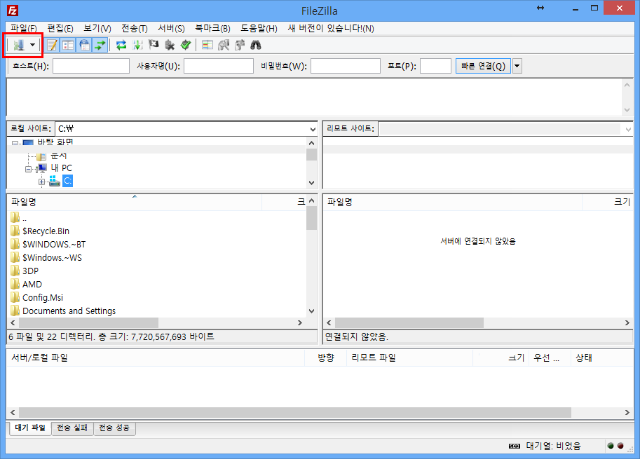Click the cancel operation flag icon
The height and width of the screenshot is (459, 640).
tap(153, 44)
